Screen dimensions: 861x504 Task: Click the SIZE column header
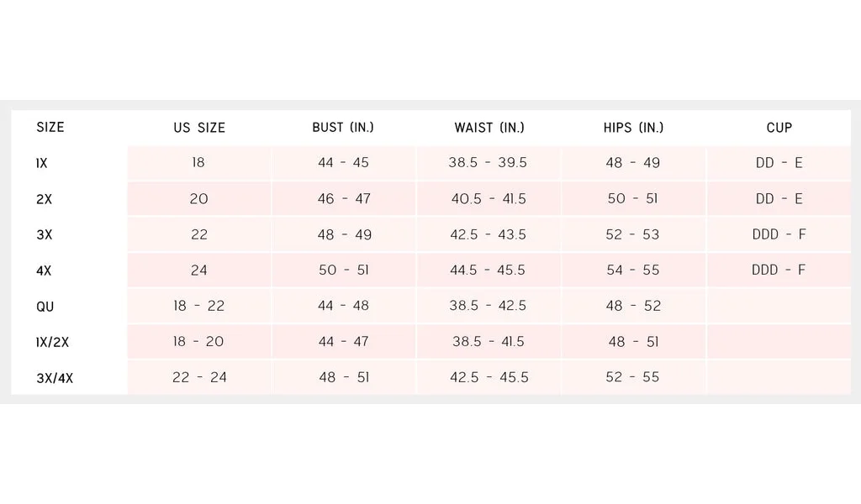pos(50,127)
